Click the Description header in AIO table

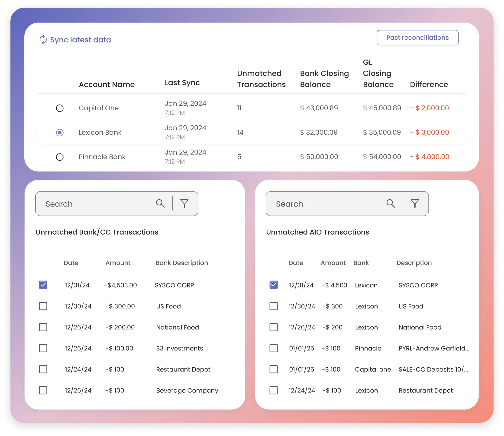[x=414, y=263]
